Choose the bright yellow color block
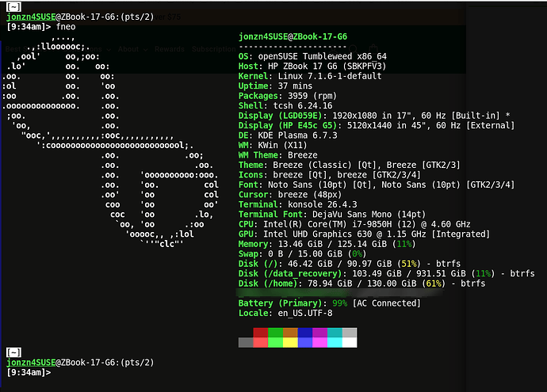 click(x=290, y=343)
